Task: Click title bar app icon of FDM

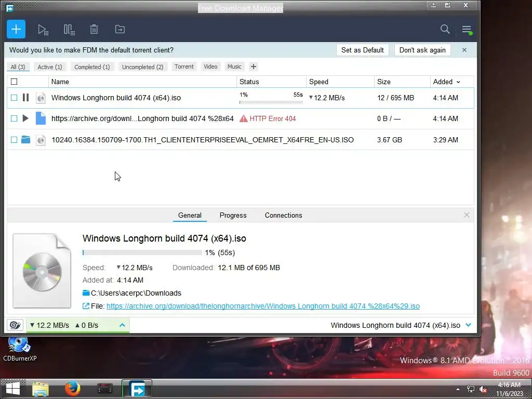Action: [9, 7]
